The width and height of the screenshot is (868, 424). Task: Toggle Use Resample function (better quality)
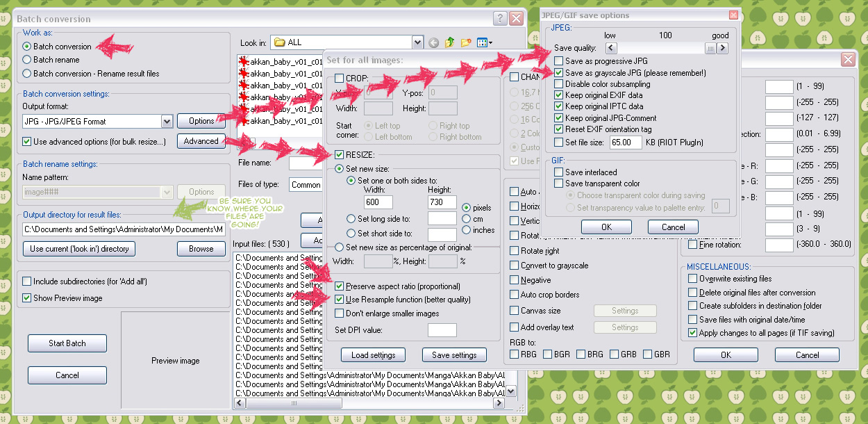tap(340, 300)
